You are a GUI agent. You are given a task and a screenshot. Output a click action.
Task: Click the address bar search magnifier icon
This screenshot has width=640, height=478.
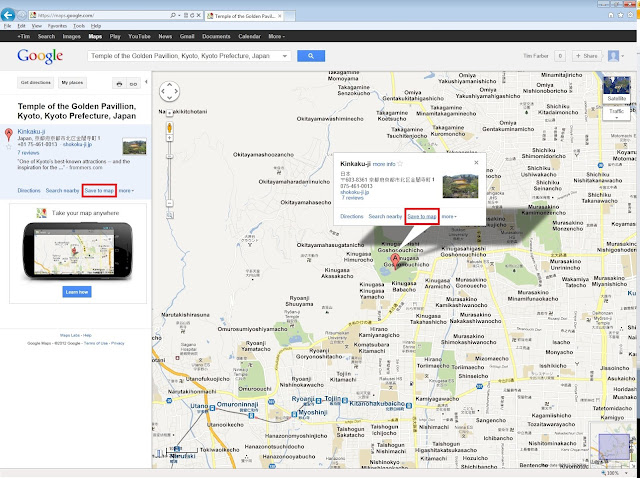(x=173, y=15)
